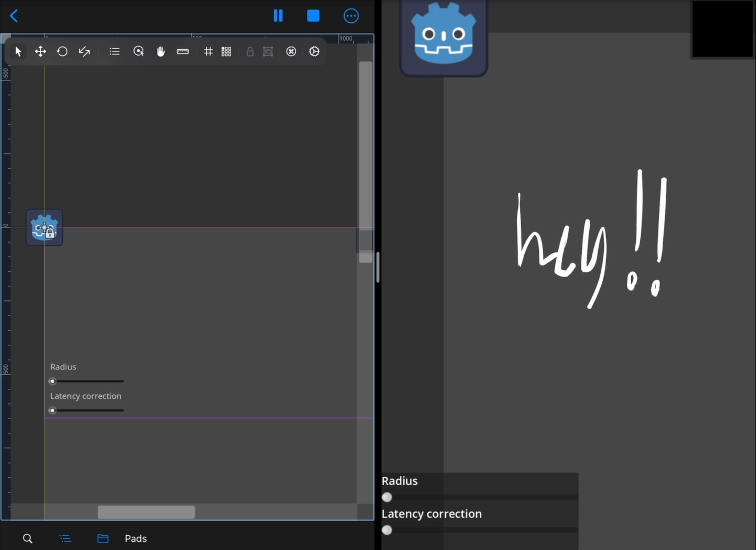Stop the running scene

(313, 16)
